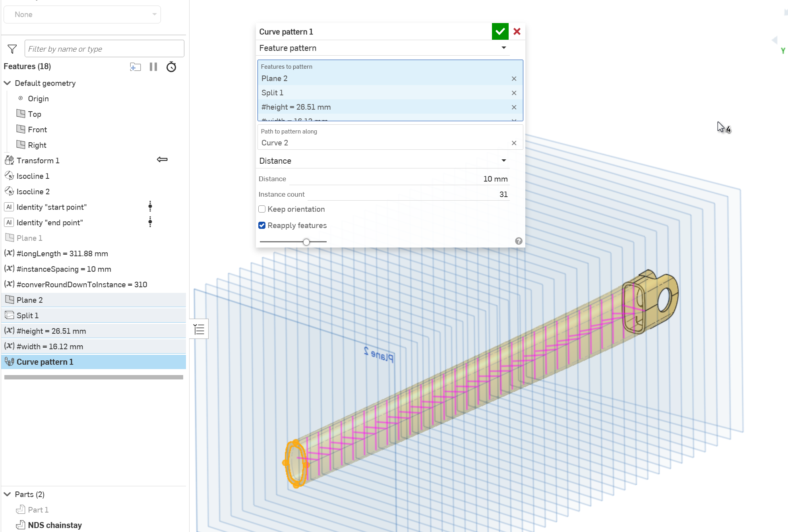Open the help icon in pattern dialog
Screen dimensions: 788x532
518,241
